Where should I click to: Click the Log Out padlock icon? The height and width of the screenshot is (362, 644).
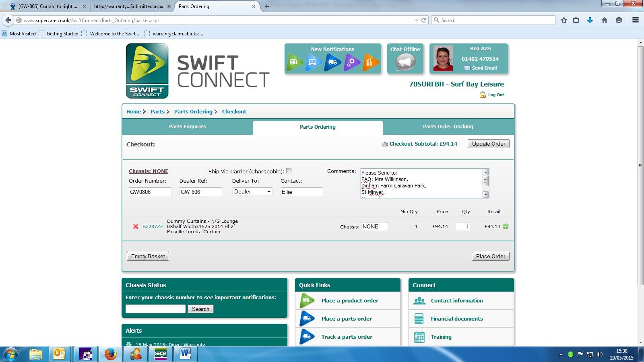483,95
